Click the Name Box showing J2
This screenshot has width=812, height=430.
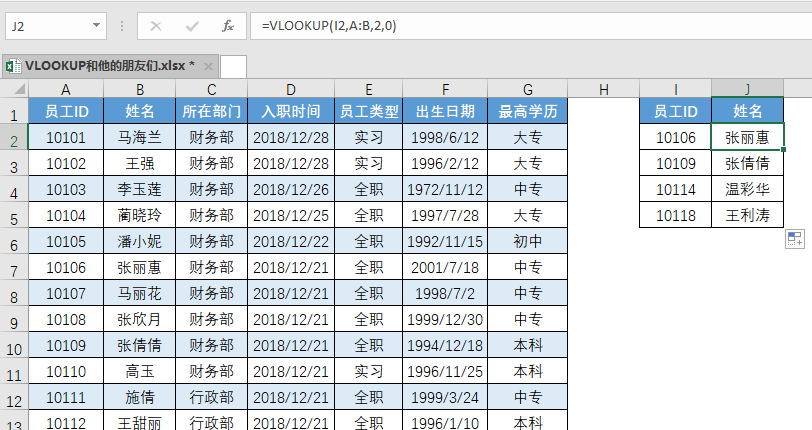(x=56, y=26)
